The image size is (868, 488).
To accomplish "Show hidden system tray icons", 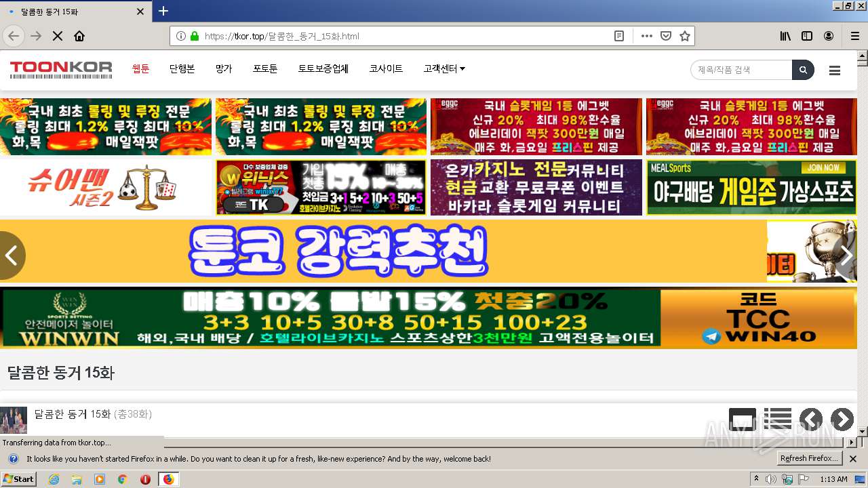I will pyautogui.click(x=757, y=479).
